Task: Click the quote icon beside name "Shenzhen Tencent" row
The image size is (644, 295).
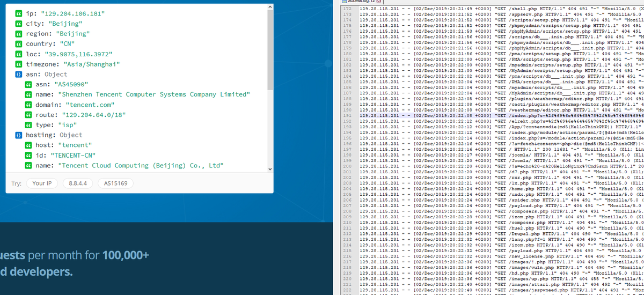Action: [28, 94]
